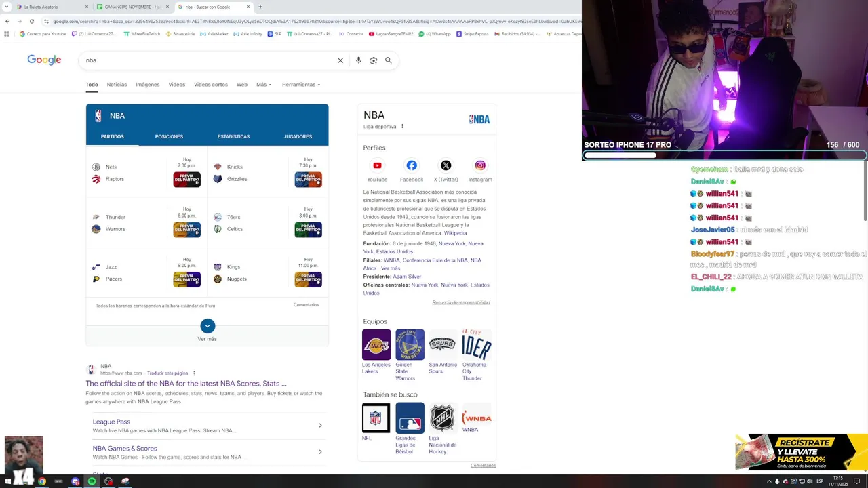
Task: Open the Adam Silver link
Action: pos(407,277)
